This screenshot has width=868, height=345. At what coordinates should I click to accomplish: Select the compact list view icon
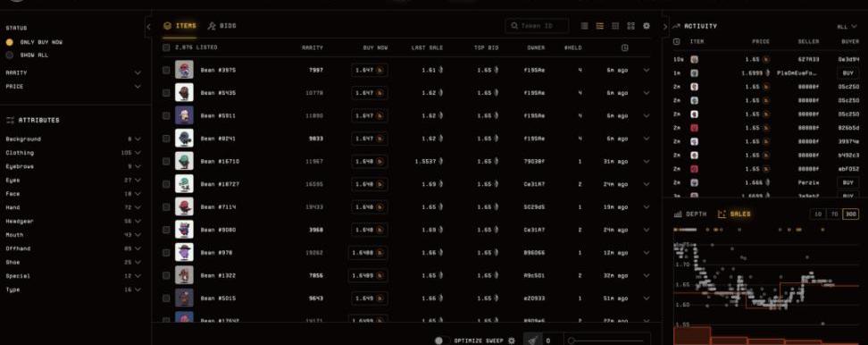pyautogui.click(x=585, y=26)
